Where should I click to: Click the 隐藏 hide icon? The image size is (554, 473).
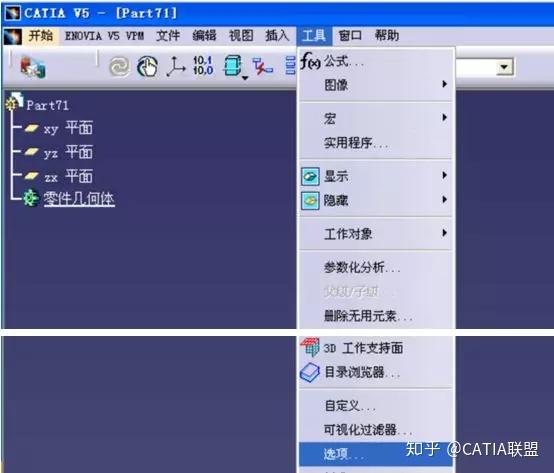pyautogui.click(x=310, y=201)
